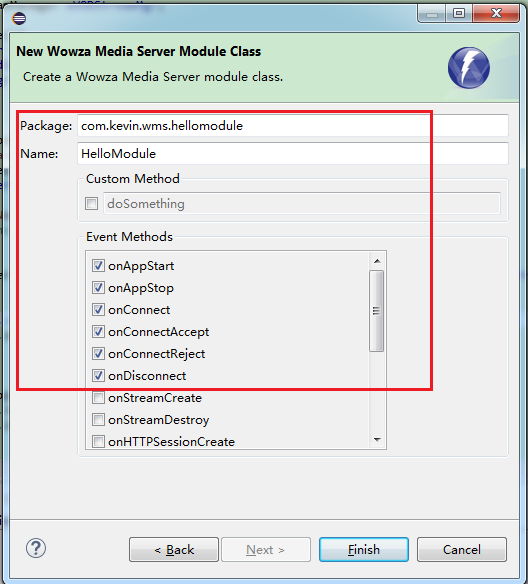This screenshot has width=528, height=584.
Task: Disable the onConnectReject checkbox
Action: point(98,354)
